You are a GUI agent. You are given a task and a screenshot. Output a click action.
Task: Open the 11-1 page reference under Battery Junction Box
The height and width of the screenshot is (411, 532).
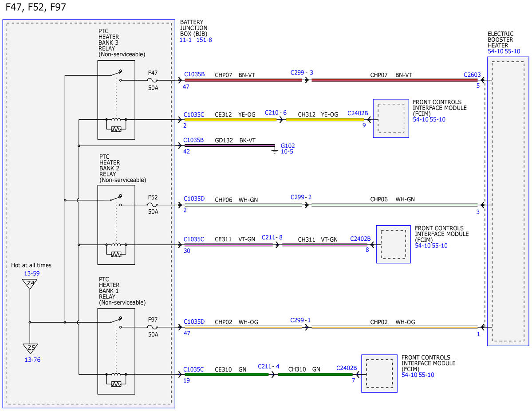tap(185, 40)
